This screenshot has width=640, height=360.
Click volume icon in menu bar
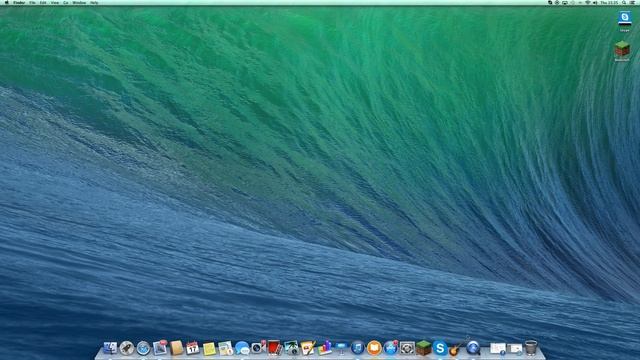595,2
